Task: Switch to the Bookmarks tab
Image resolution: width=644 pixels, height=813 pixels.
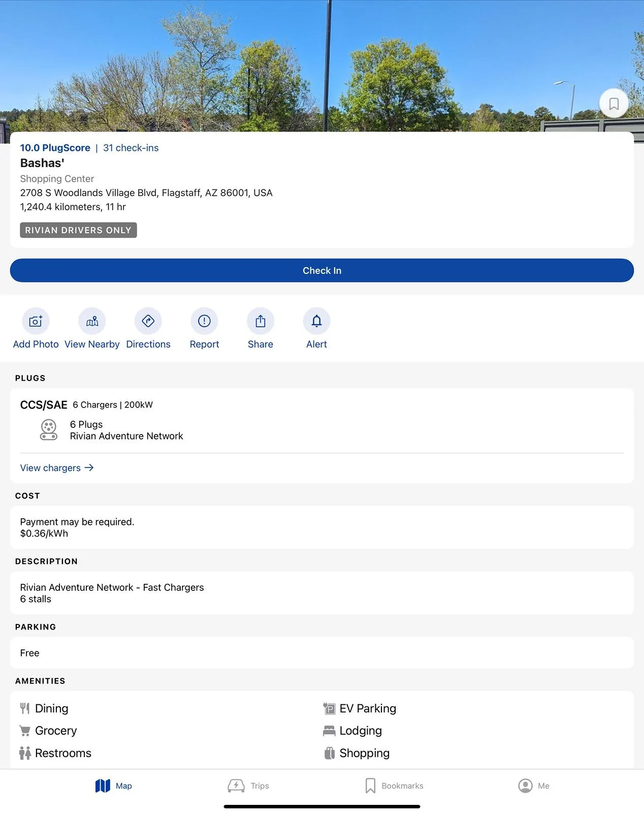Action: pyautogui.click(x=394, y=786)
